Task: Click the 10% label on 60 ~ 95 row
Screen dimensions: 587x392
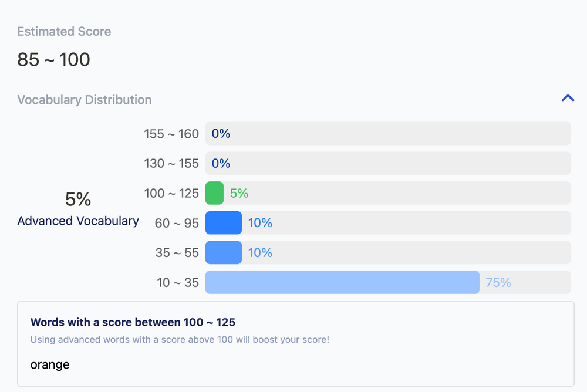Action: [x=260, y=223]
